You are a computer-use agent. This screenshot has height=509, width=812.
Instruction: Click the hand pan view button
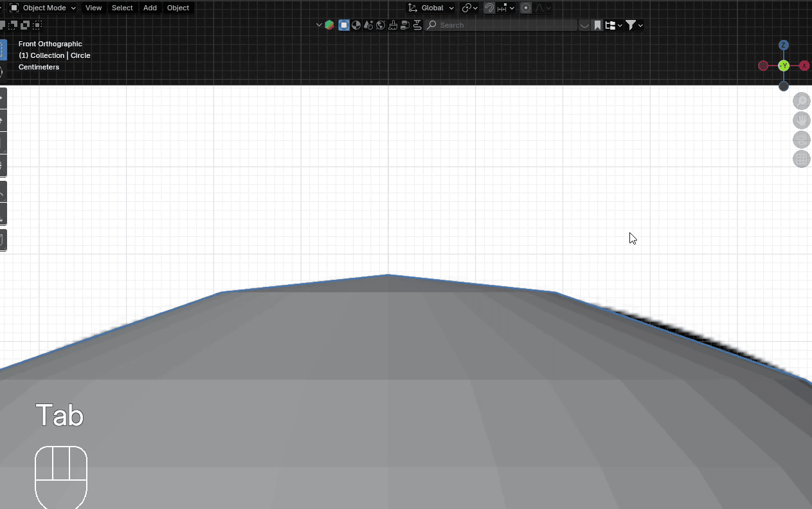click(x=802, y=120)
